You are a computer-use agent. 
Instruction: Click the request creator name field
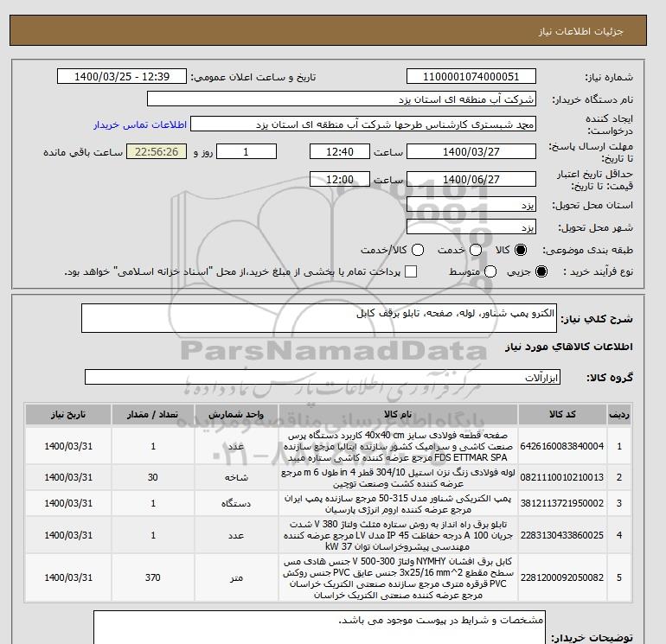point(363,124)
